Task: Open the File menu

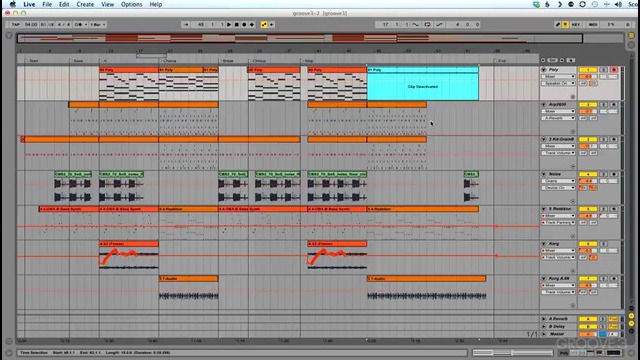Action: click(x=47, y=4)
